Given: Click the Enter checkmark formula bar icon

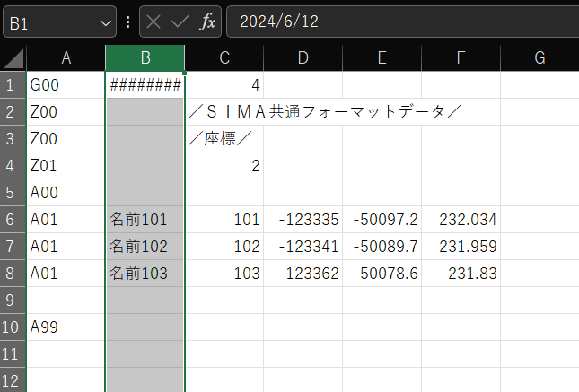Looking at the screenshot, I should (x=180, y=22).
